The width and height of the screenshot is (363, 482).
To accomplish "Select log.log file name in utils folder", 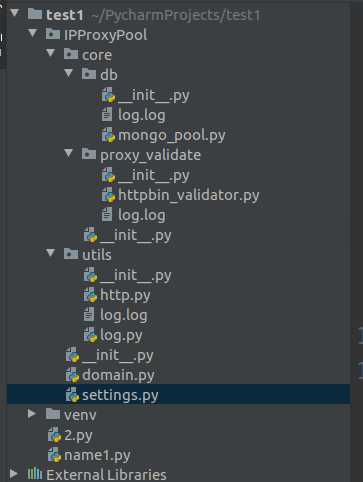I will pos(124,316).
